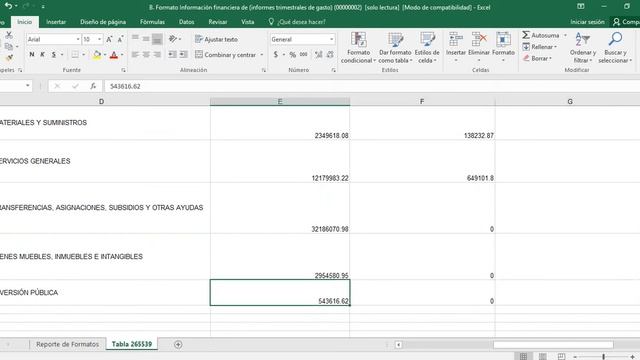Click the Undo arrow in the title bar
This screenshot has width=640, height=360.
(x=8, y=6)
